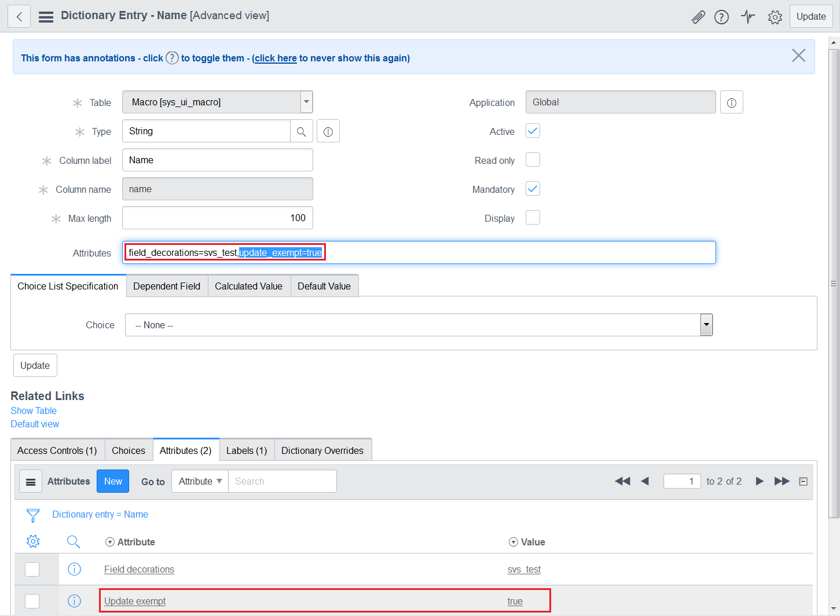Personalize list columns gear icon
Viewport: 840px width, 616px height.
point(33,541)
